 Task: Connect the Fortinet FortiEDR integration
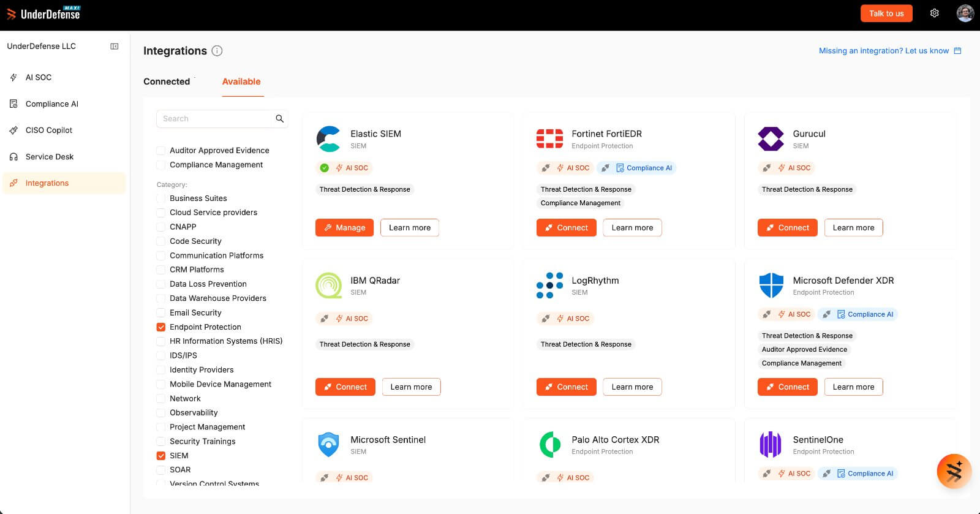coord(566,228)
